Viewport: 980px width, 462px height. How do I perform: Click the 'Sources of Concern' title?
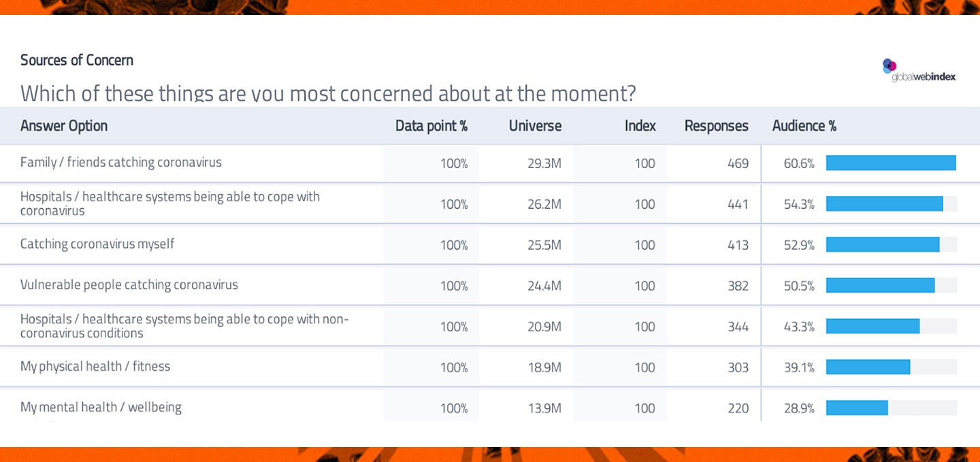click(x=77, y=60)
